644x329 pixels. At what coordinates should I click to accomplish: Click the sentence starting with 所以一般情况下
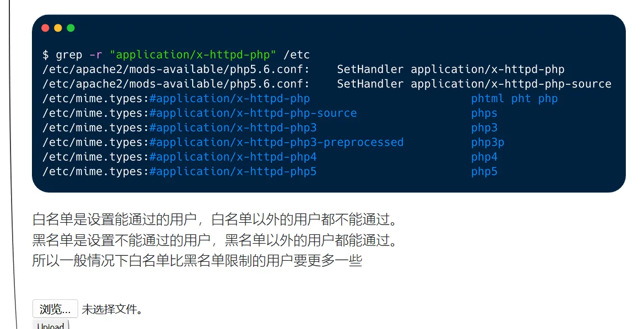pyautogui.click(x=197, y=261)
